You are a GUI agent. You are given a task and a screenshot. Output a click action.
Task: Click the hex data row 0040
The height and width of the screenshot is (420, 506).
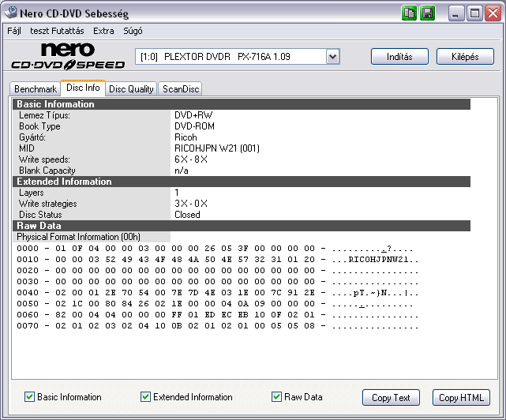click(x=218, y=293)
